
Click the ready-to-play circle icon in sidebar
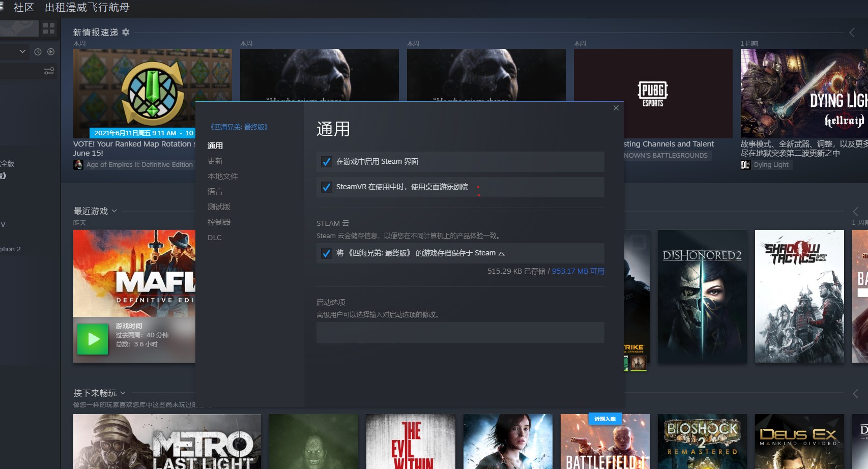[x=51, y=51]
